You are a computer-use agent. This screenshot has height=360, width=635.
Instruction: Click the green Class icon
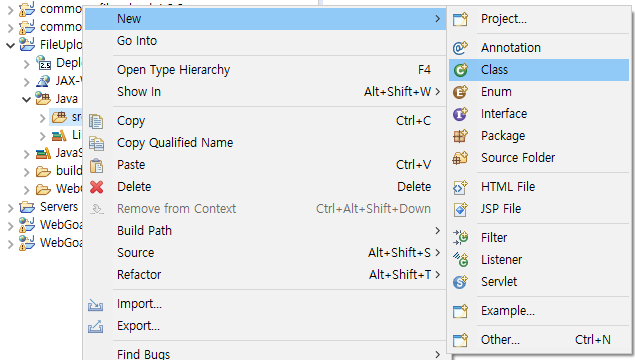click(460, 70)
